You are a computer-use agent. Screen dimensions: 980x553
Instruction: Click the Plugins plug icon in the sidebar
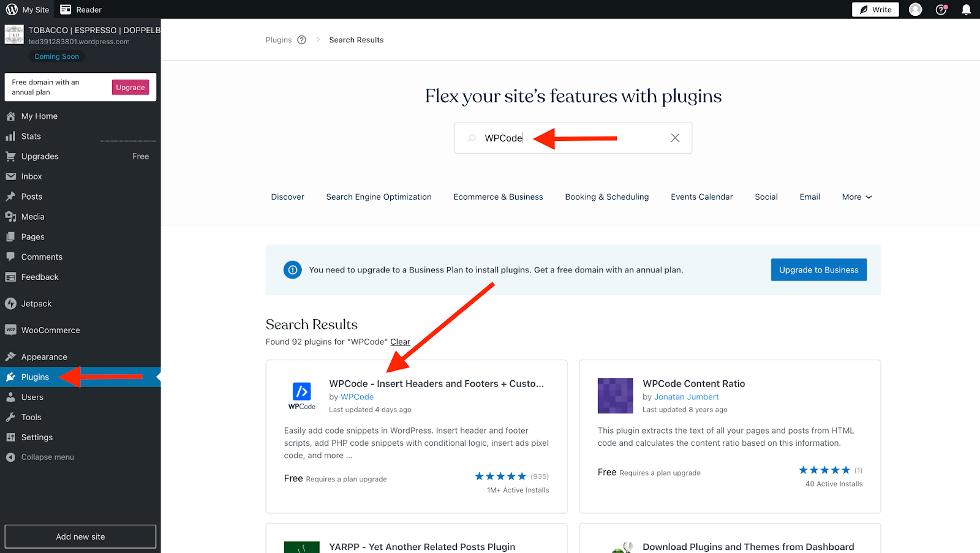(10, 377)
